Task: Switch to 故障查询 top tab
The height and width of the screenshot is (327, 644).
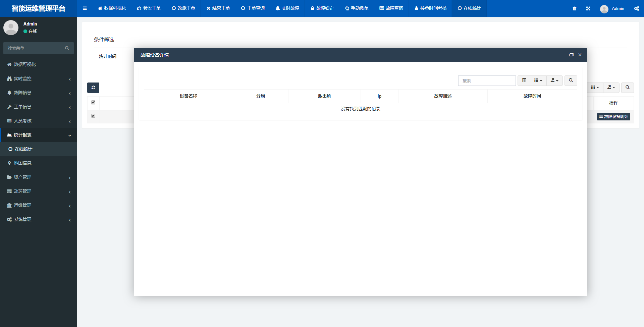Action: [x=391, y=8]
